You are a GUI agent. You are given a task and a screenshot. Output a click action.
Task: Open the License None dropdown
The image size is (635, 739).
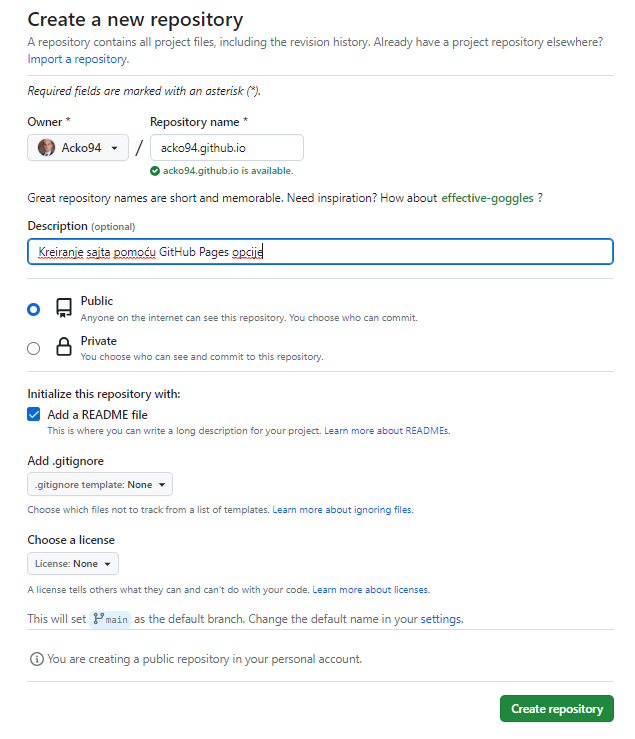click(73, 564)
